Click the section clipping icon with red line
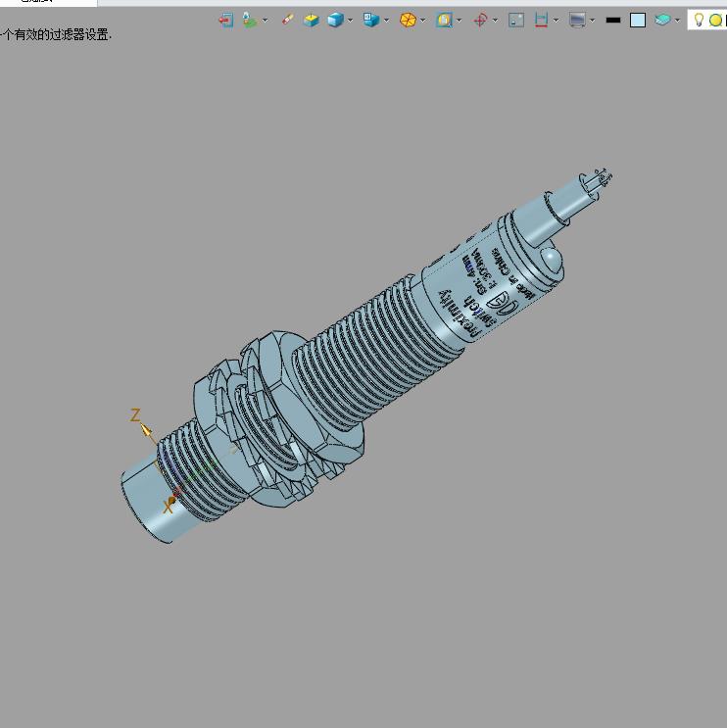This screenshot has width=727, height=728. [541, 20]
